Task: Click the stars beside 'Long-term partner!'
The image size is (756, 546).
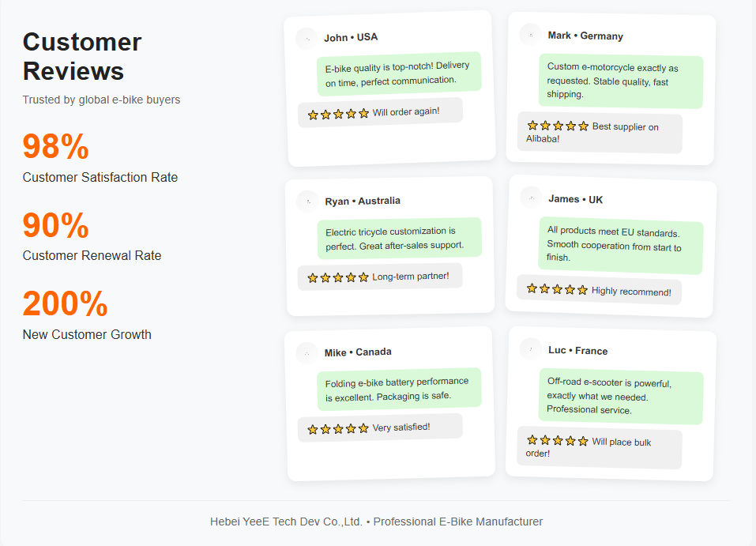Action: pyautogui.click(x=338, y=278)
